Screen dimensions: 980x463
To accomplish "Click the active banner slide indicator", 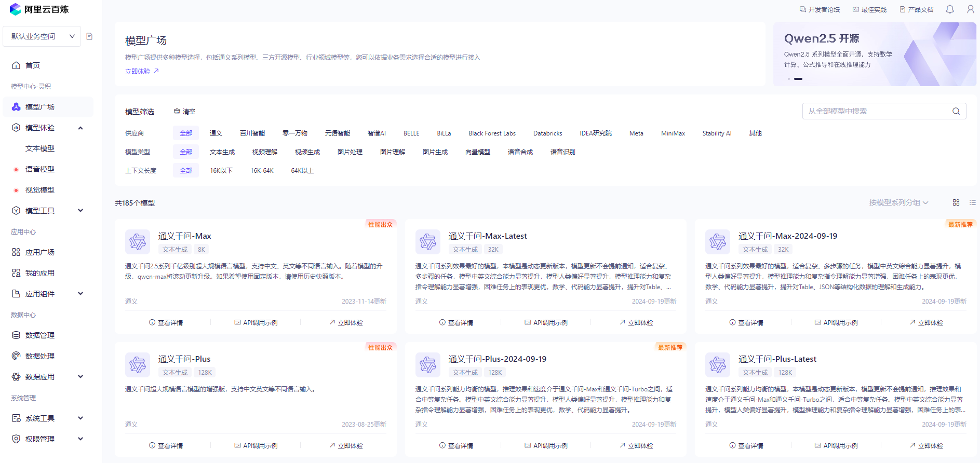I will pos(798,79).
